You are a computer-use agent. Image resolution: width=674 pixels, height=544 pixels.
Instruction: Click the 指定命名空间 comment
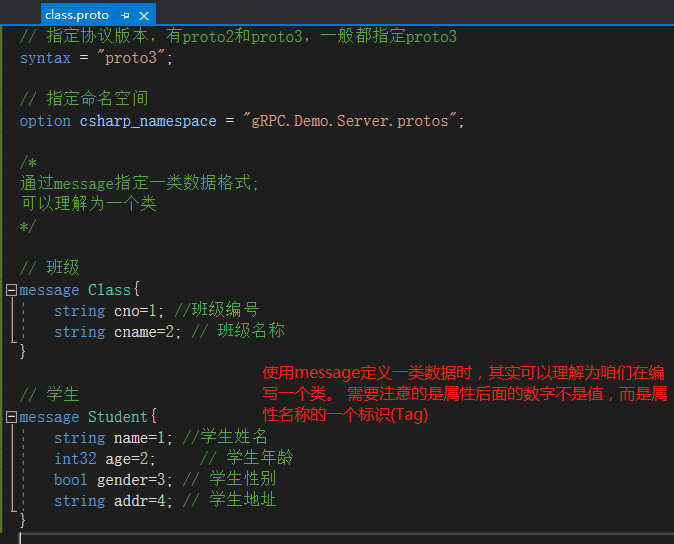(84, 98)
